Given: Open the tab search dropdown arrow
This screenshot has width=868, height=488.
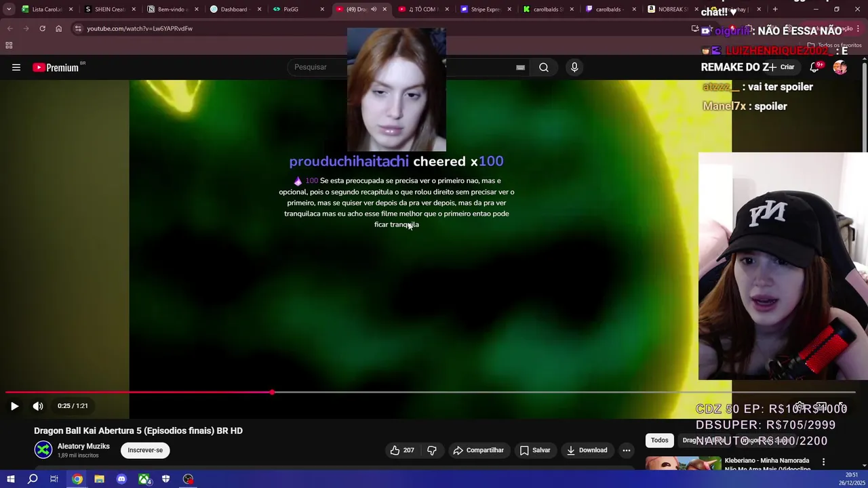Looking at the screenshot, I should point(8,9).
